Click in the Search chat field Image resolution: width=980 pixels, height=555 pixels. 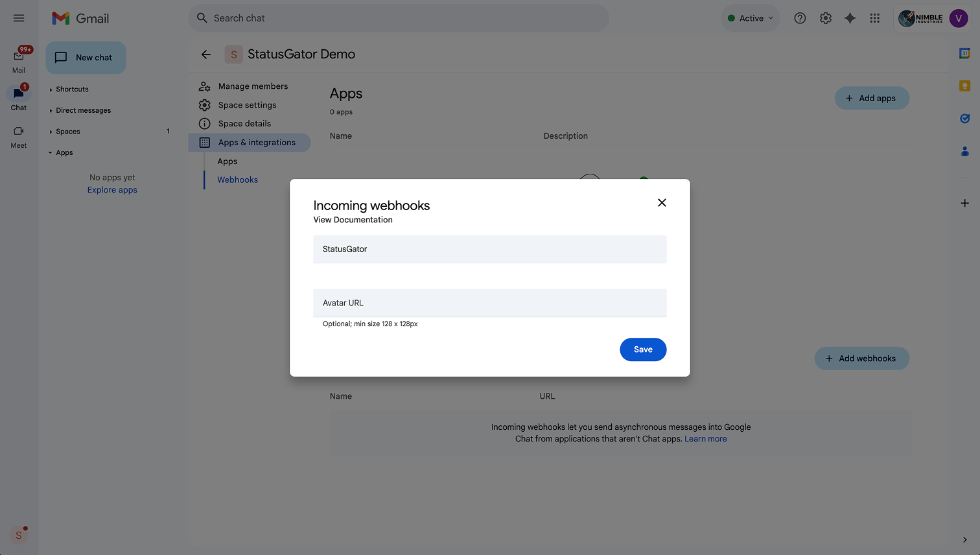(399, 18)
